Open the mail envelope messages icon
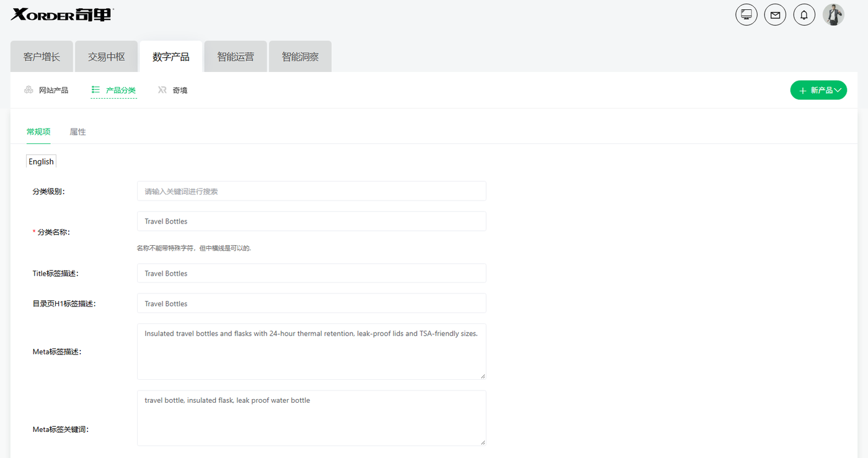Screen dimensions: 868x458 pyautogui.click(x=775, y=14)
